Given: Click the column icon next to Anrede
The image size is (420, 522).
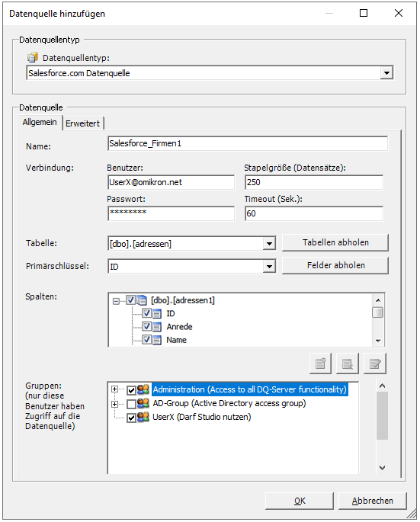Looking at the screenshot, I should pos(157,327).
